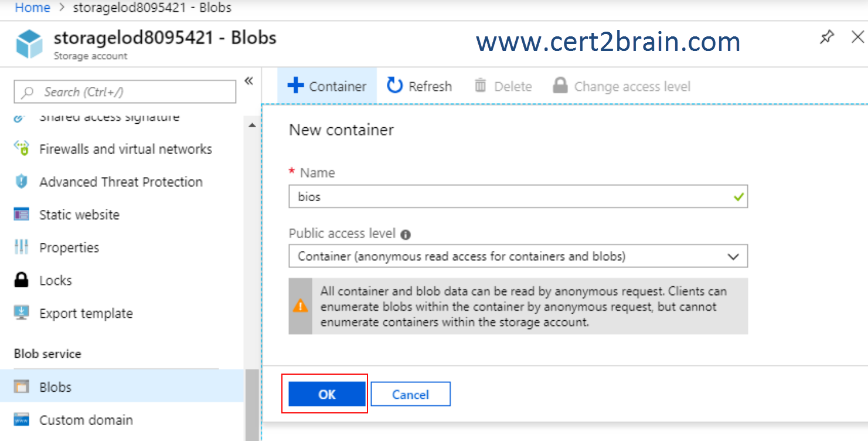Click the Cancel button
This screenshot has height=441, width=868.
pyautogui.click(x=410, y=394)
